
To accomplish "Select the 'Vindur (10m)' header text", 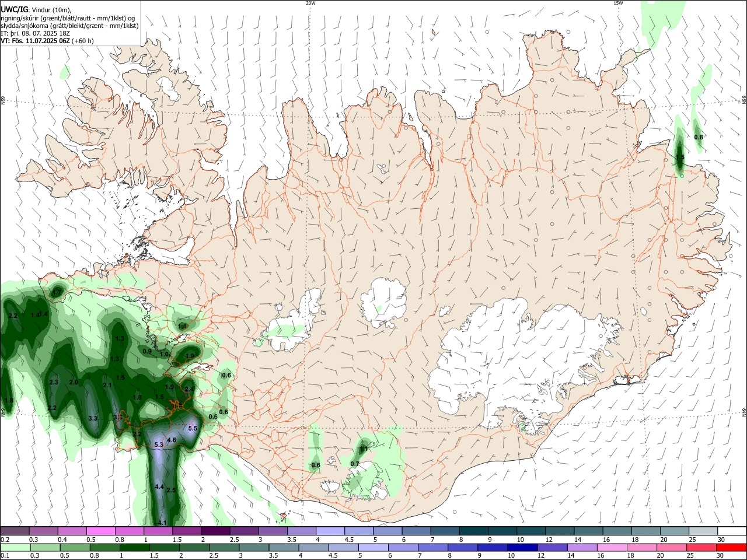I will pos(52,10).
